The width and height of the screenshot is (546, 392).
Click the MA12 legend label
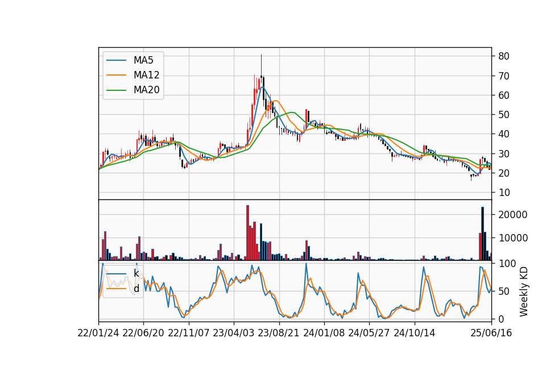click(x=146, y=75)
